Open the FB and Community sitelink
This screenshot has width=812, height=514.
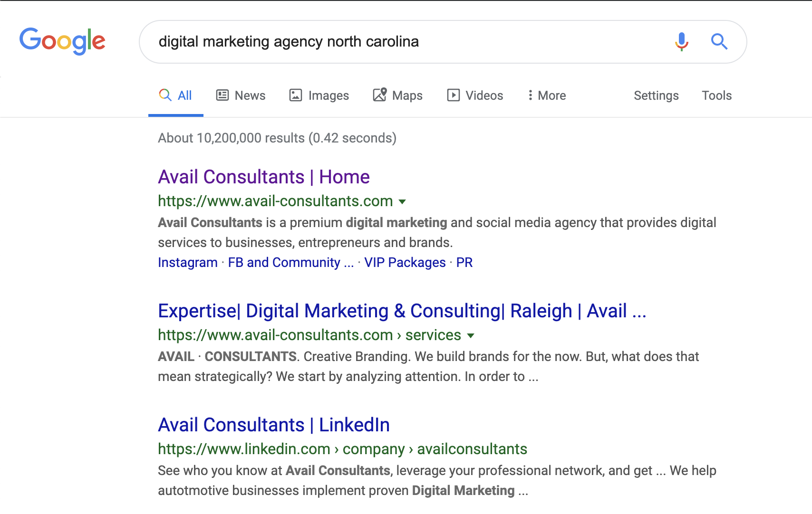pyautogui.click(x=291, y=262)
